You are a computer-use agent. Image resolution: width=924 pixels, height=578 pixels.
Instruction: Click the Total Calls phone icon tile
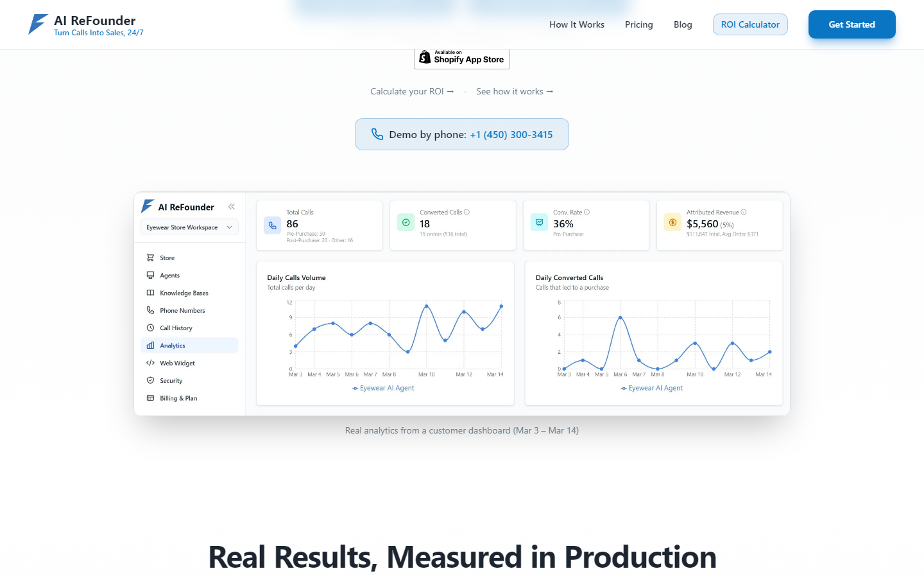(x=273, y=225)
